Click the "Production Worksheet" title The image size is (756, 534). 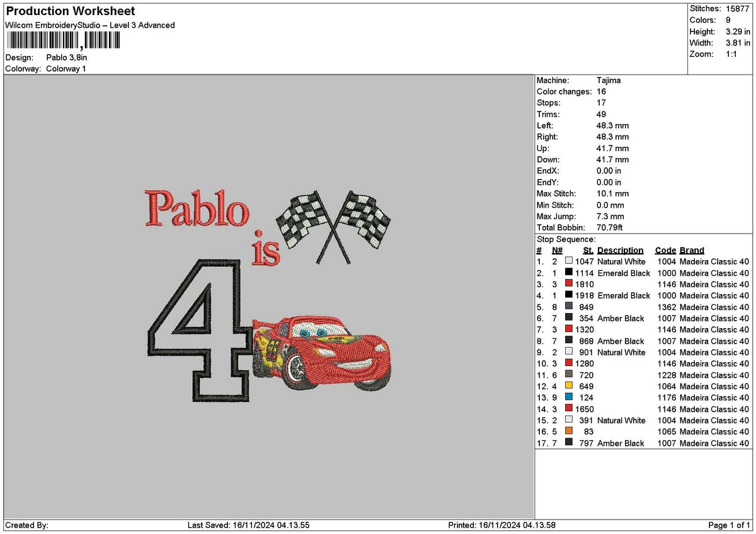click(70, 11)
